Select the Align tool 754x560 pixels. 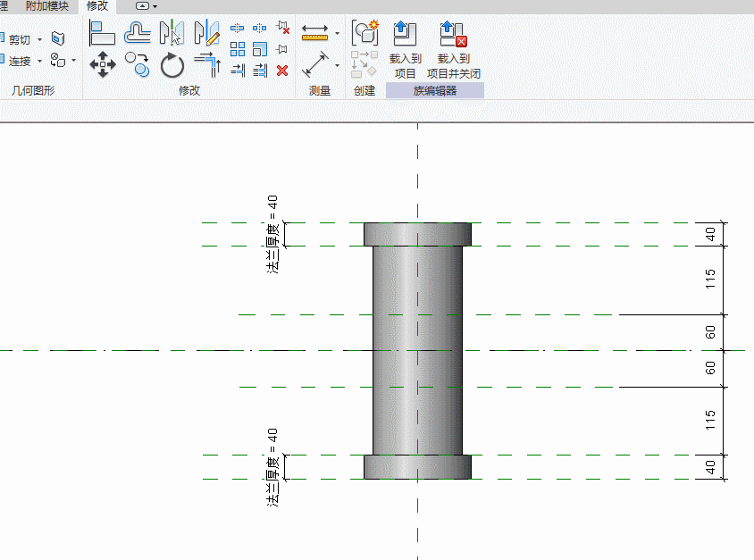tap(103, 34)
